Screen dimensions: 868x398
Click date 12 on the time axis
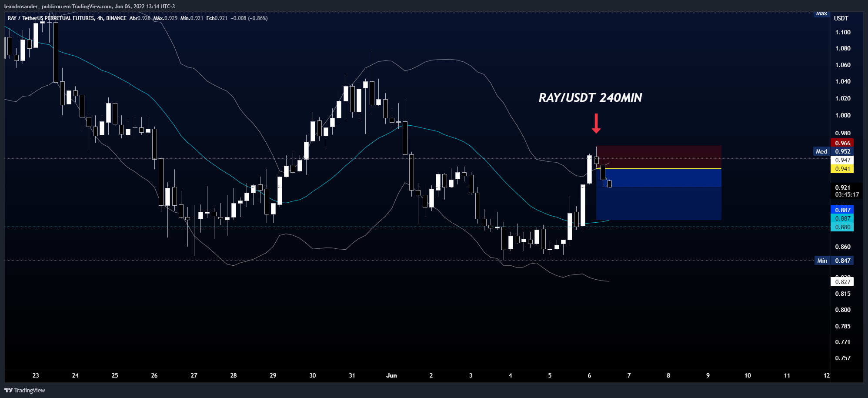pyautogui.click(x=826, y=375)
